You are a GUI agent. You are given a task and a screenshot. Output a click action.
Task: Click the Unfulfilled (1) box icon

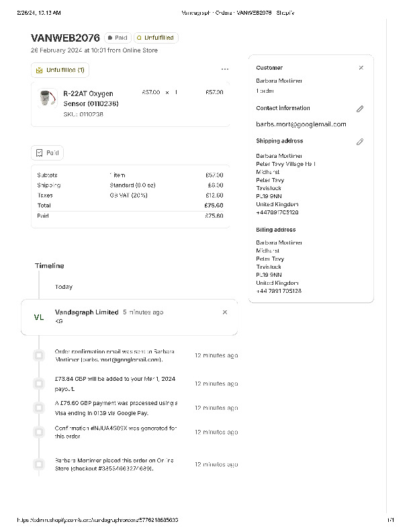tap(40, 70)
